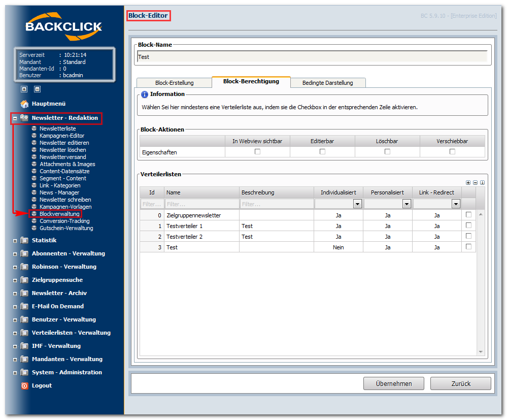Click the Statistik folder icon
507x420 pixels.
24,240
